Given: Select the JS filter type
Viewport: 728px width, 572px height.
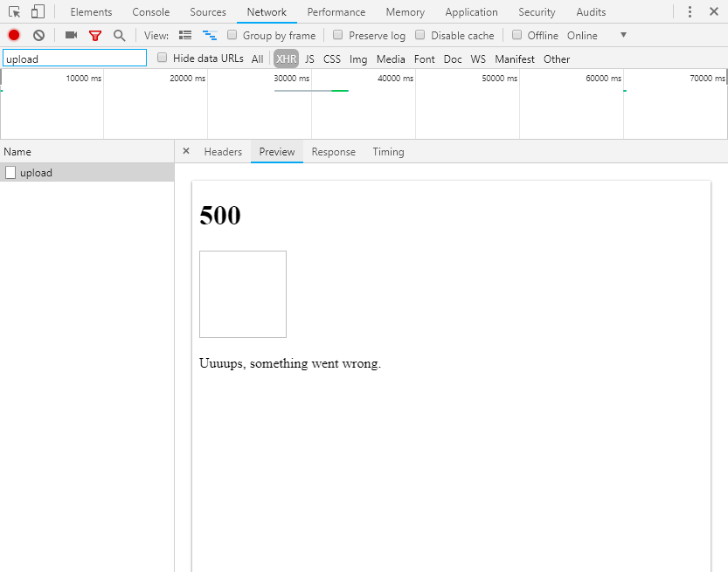Looking at the screenshot, I should 309,59.
